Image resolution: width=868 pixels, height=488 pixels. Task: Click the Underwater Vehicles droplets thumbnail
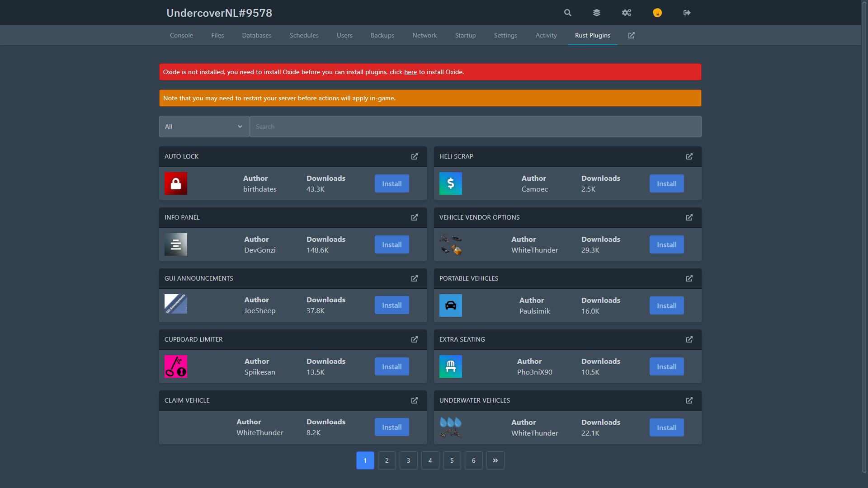(451, 427)
